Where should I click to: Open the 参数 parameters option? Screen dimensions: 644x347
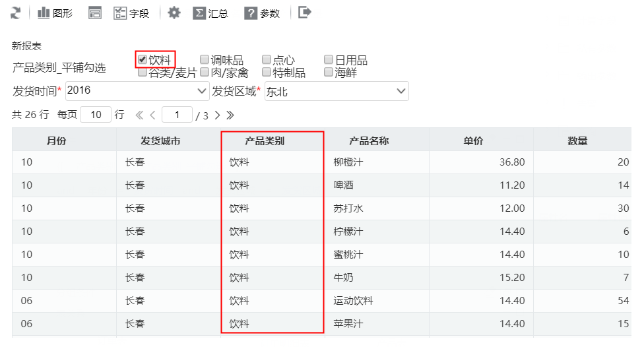pyautogui.click(x=262, y=13)
